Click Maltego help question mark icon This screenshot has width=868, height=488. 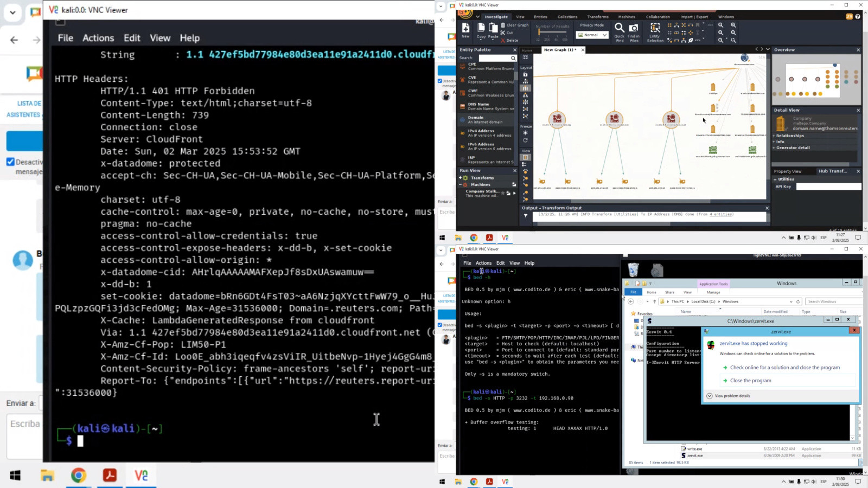click(x=858, y=16)
